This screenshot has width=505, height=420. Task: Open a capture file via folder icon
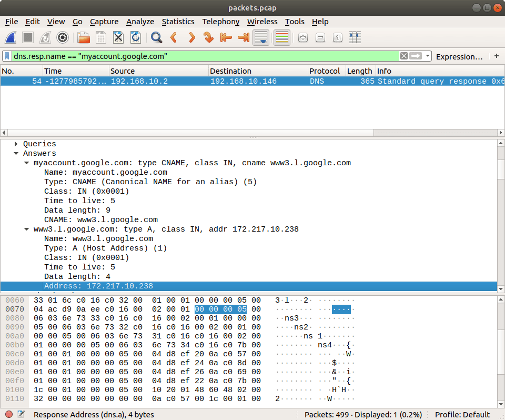pyautogui.click(x=83, y=37)
